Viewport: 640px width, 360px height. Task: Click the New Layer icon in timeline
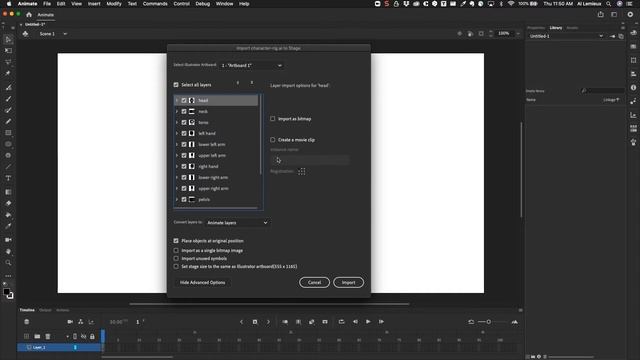tap(27, 336)
